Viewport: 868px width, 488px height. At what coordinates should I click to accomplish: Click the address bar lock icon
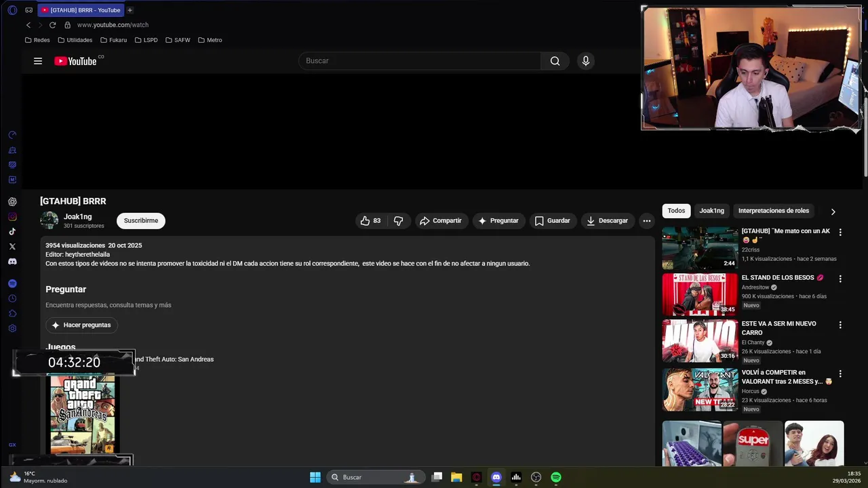tap(67, 25)
